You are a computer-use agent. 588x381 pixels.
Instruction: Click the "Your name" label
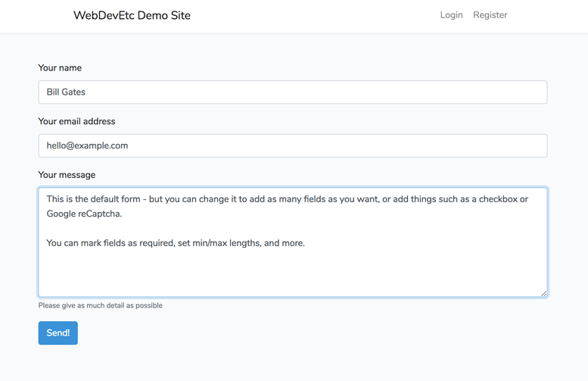(x=60, y=68)
